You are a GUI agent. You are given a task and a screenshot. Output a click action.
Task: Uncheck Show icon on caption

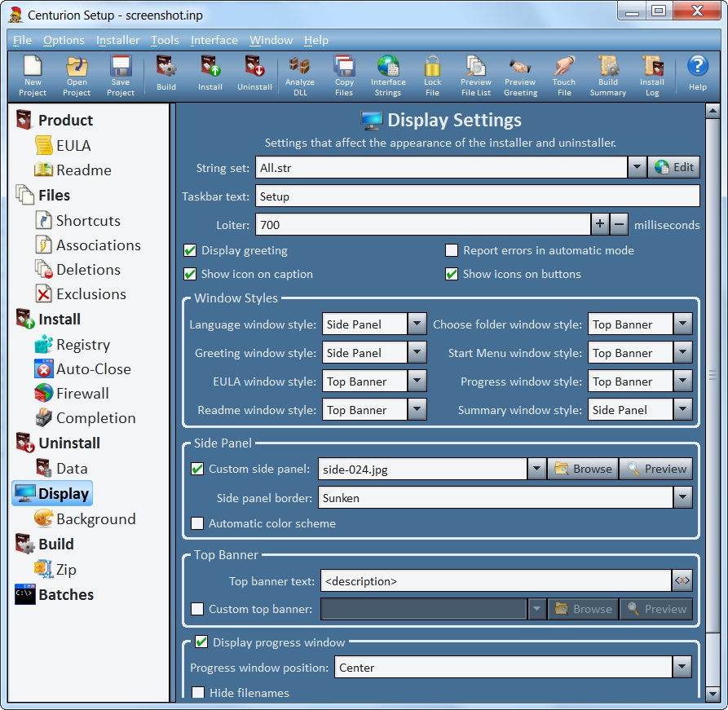point(190,274)
